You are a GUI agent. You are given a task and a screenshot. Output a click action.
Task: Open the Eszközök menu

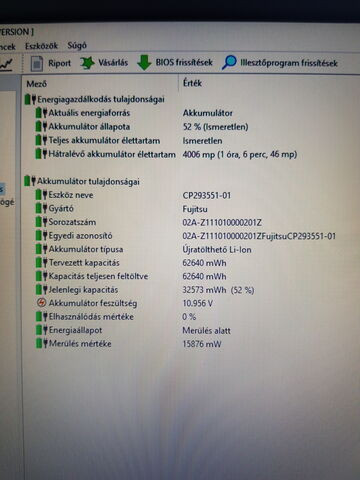click(x=41, y=46)
